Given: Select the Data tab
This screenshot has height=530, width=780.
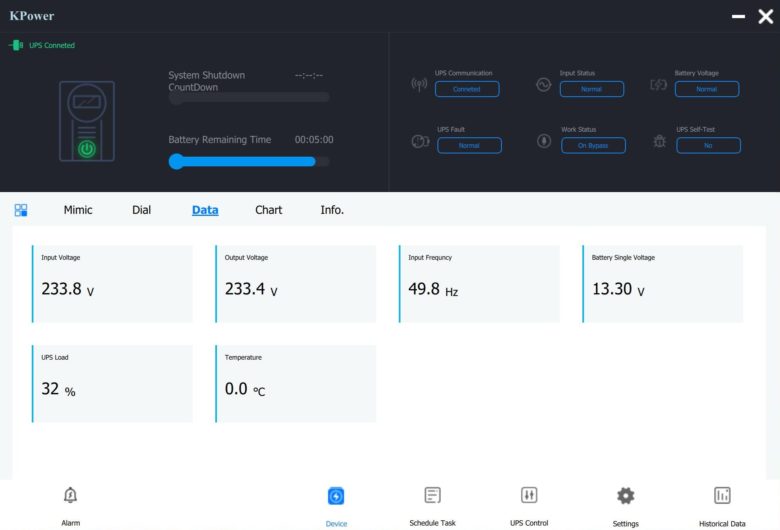Looking at the screenshot, I should pyautogui.click(x=205, y=210).
